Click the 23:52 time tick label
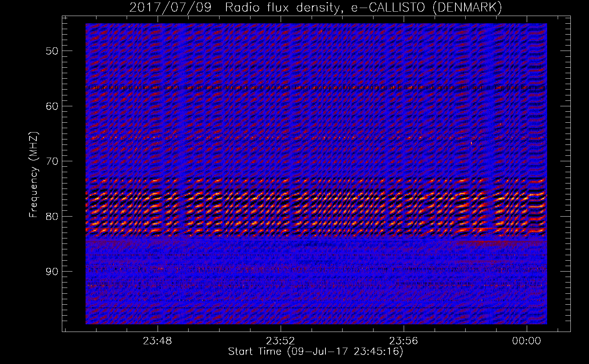The image size is (589, 364). click(280, 341)
